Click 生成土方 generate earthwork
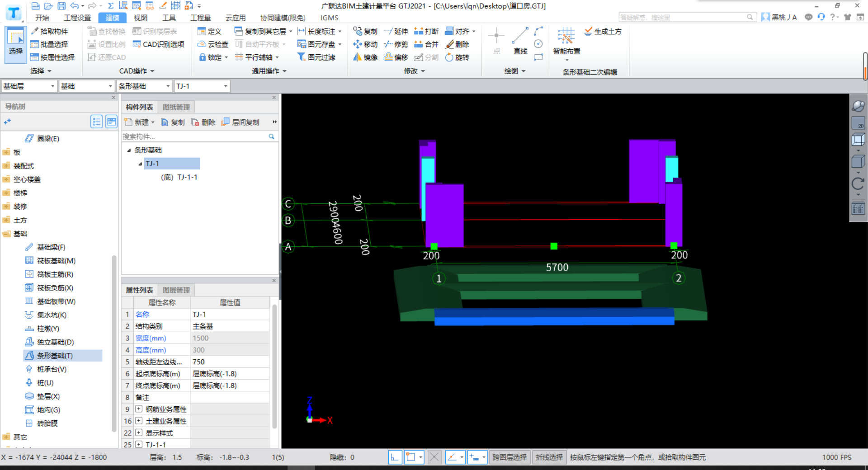This screenshot has height=470, width=868. (603, 31)
